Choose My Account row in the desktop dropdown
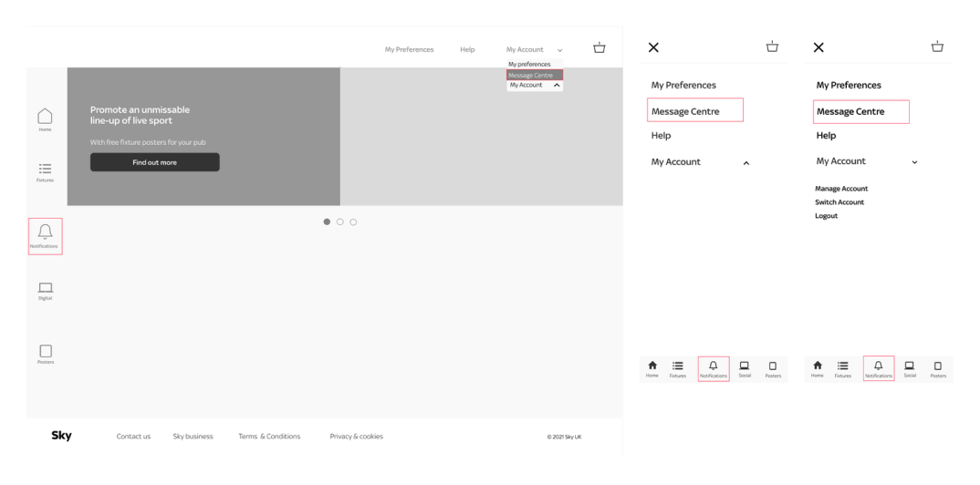980x485 pixels. click(x=535, y=85)
